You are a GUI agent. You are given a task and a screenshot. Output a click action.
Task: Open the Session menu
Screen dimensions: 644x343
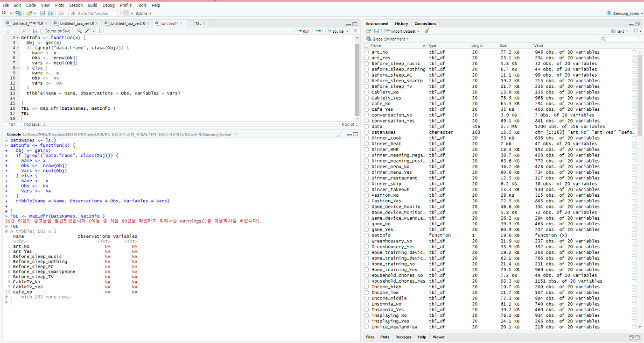coord(76,5)
